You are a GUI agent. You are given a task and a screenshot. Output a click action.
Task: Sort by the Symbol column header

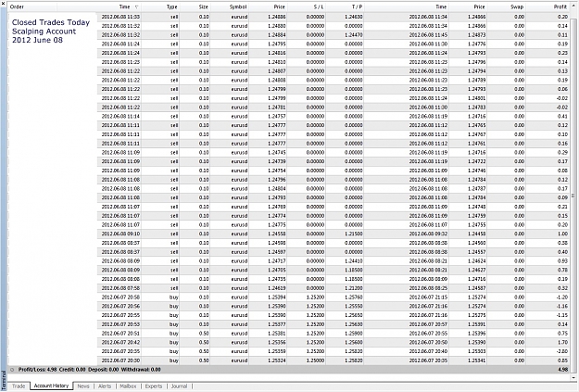tap(238, 7)
